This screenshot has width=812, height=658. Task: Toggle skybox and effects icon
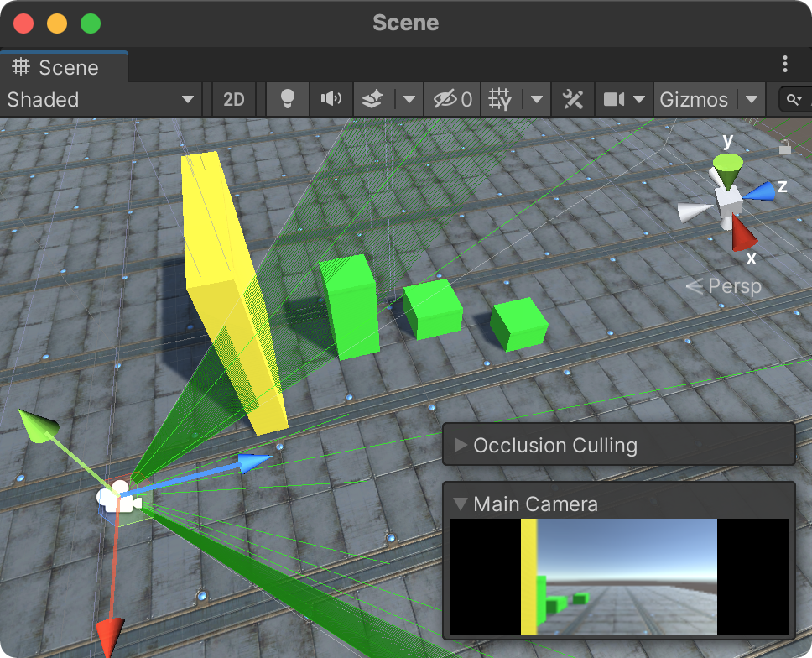pyautogui.click(x=372, y=100)
